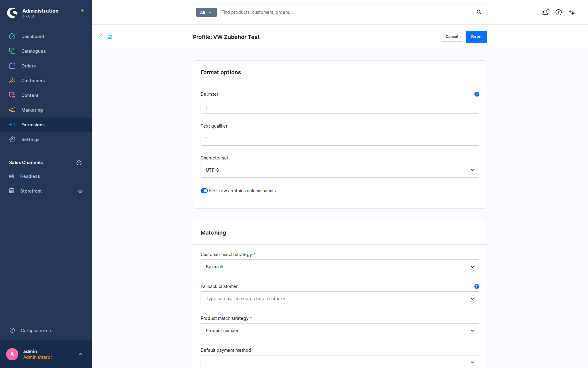This screenshot has width=588, height=368.
Task: Click the shopping cart module icon
Action: coord(110,37)
